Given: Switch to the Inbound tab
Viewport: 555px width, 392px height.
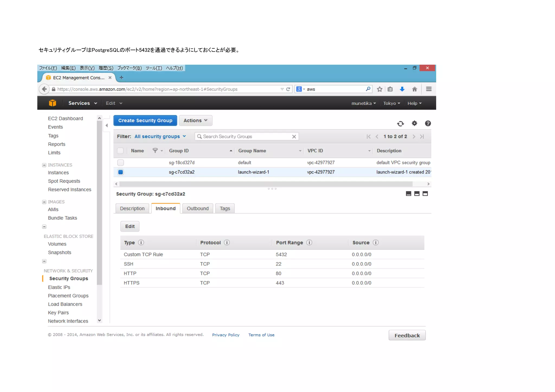Looking at the screenshot, I should (x=166, y=208).
